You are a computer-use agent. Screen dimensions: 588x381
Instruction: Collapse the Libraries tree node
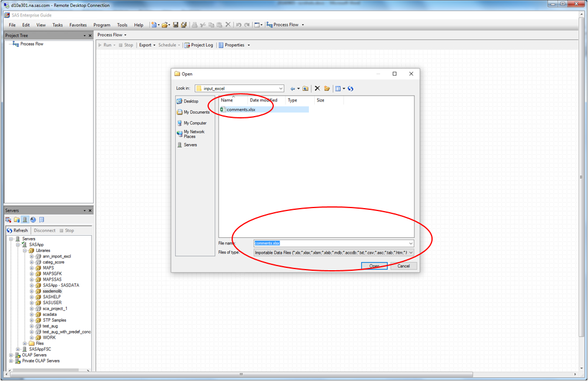point(25,250)
